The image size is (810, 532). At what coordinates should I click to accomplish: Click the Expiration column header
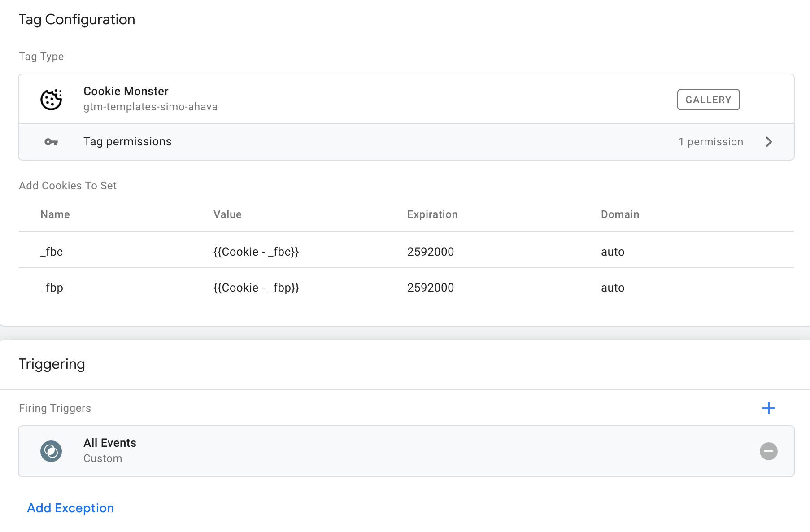(x=432, y=214)
